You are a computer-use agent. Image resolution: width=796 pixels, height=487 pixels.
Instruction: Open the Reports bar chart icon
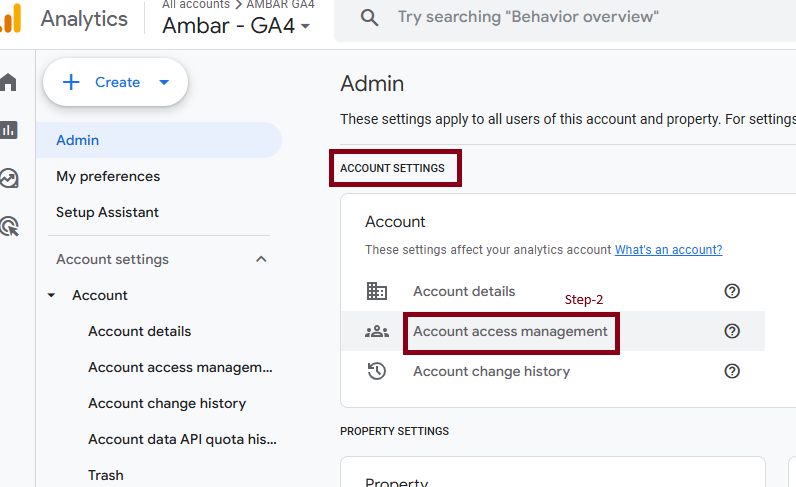[9, 130]
